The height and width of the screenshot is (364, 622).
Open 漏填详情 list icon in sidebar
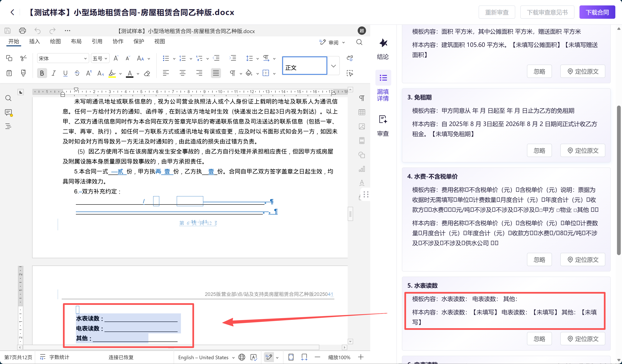point(383,78)
